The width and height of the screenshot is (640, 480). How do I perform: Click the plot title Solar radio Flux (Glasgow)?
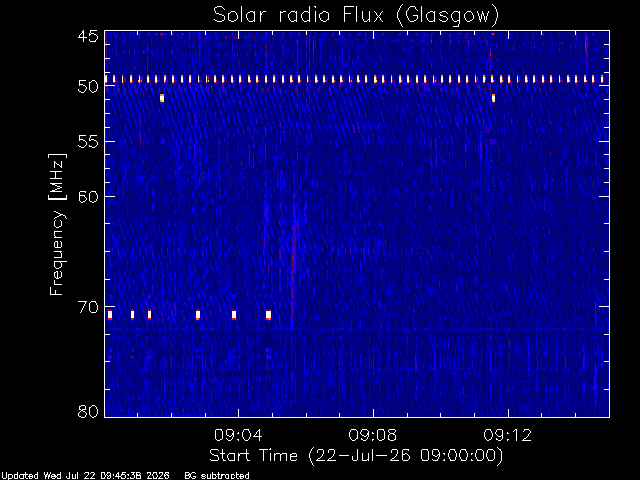[x=356, y=15]
